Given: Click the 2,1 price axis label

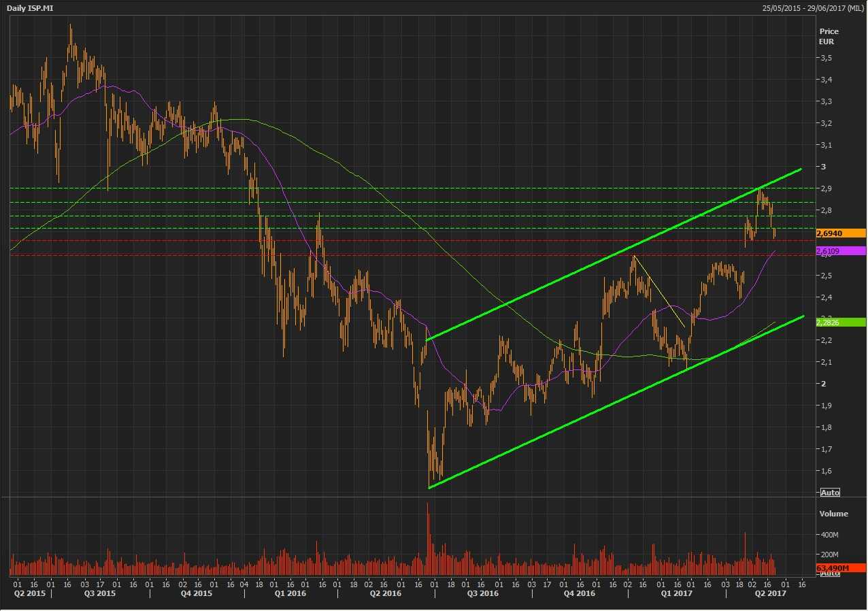Looking at the screenshot, I should tap(825, 362).
